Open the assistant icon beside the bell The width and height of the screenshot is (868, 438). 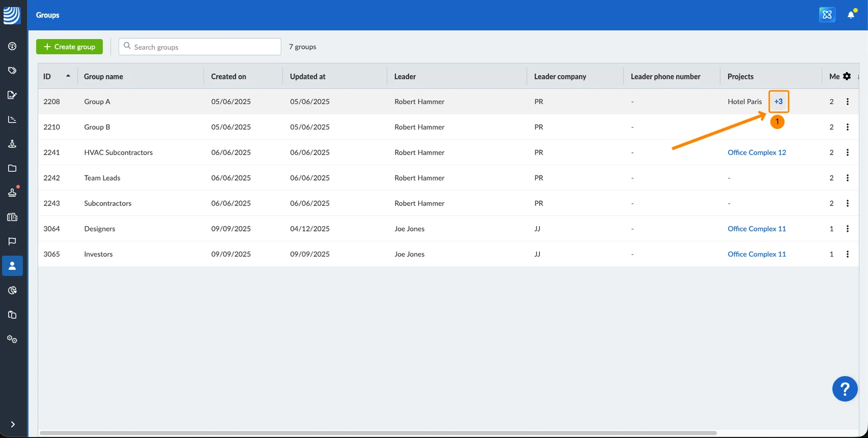(x=827, y=15)
